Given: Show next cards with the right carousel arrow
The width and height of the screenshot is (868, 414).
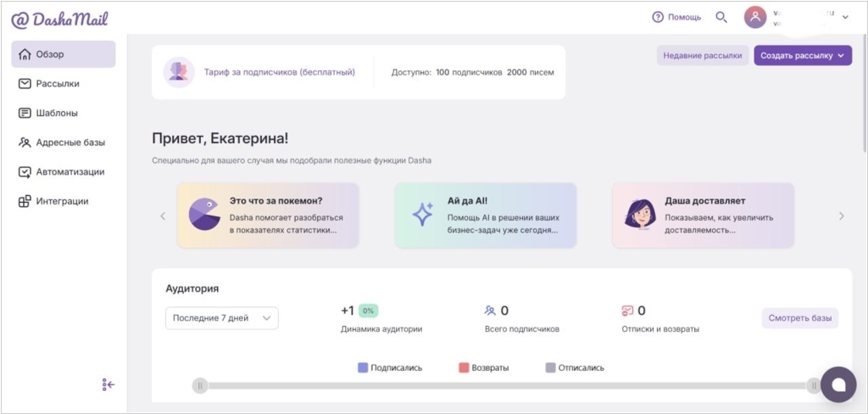Looking at the screenshot, I should [841, 216].
